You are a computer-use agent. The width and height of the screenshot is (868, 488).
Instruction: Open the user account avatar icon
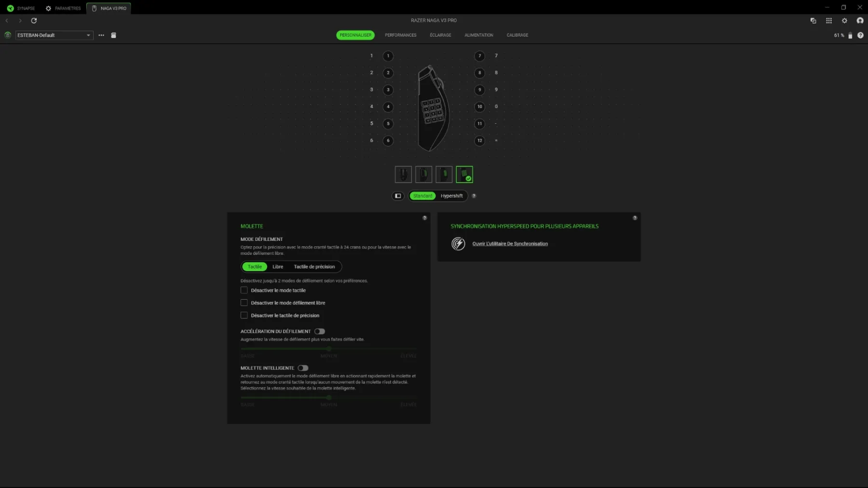coord(860,21)
